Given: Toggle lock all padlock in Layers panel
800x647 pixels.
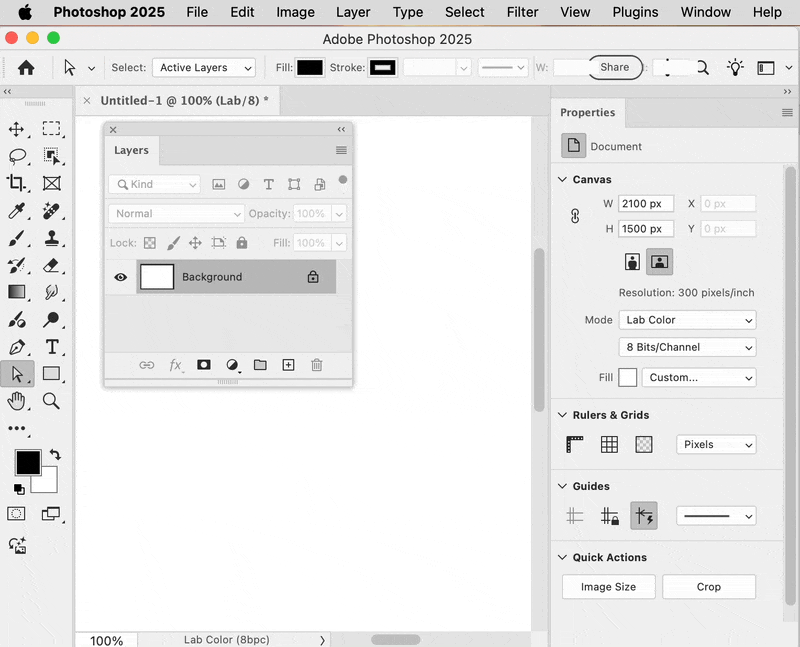Looking at the screenshot, I should pos(242,243).
